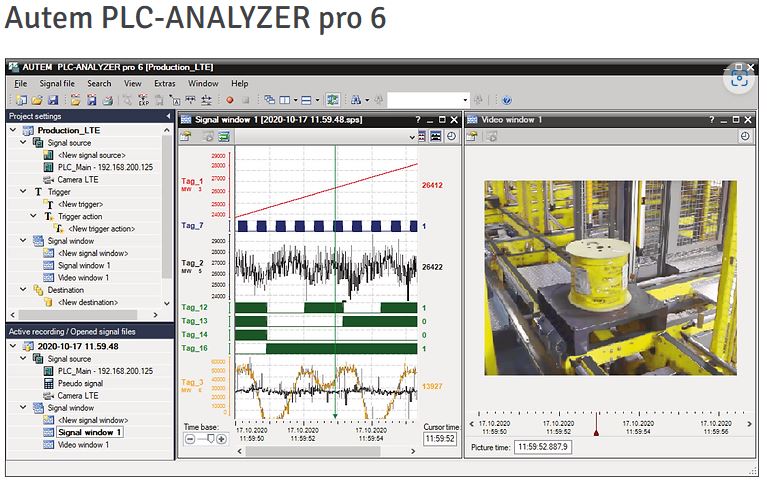767x487 pixels.
Task: Collapse the Trigger tree node
Action: [24, 191]
